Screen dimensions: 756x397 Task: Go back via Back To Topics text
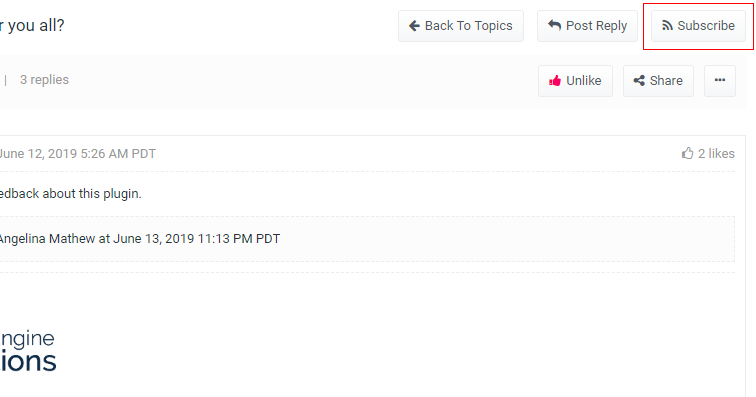tap(468, 26)
